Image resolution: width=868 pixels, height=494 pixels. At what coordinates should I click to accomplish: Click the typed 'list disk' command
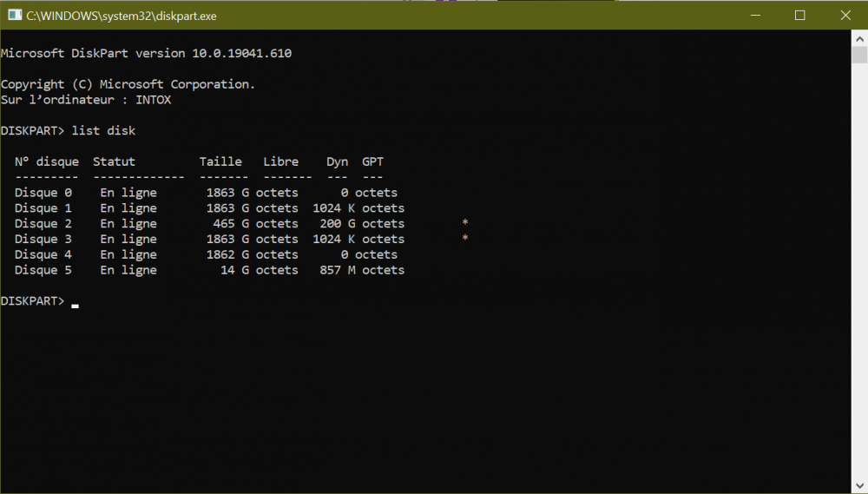103,131
